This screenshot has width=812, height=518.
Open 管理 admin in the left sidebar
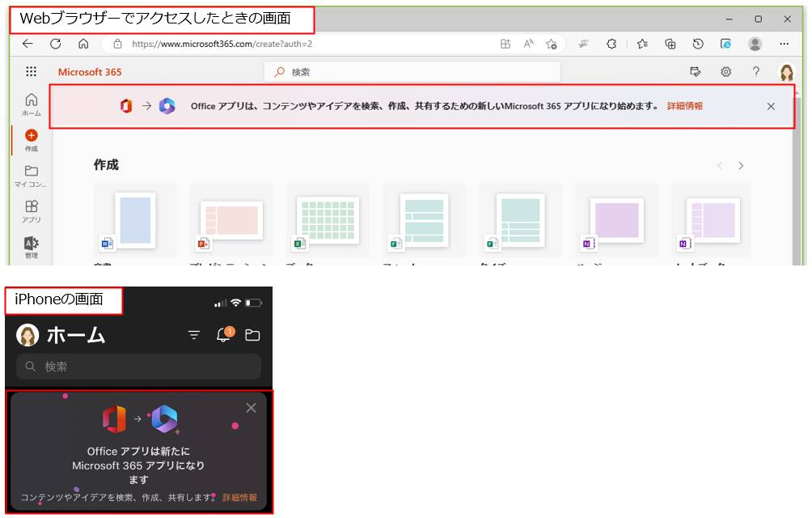(x=31, y=247)
